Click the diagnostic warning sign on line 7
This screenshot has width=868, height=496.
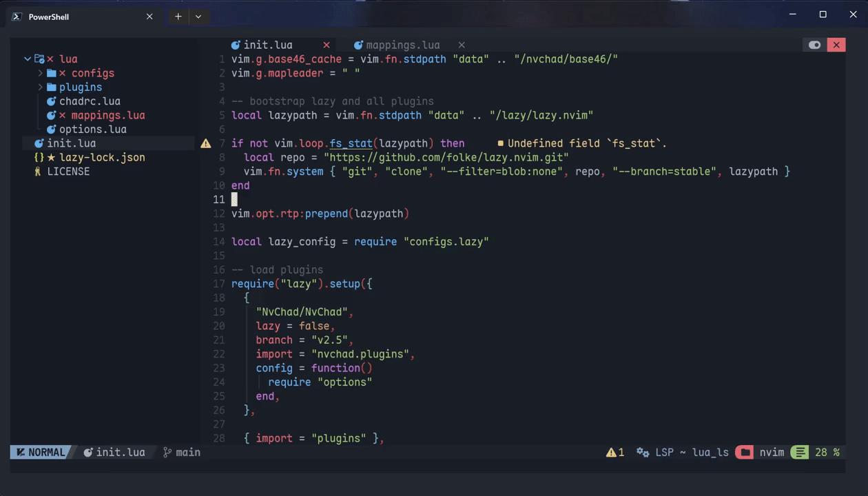205,143
